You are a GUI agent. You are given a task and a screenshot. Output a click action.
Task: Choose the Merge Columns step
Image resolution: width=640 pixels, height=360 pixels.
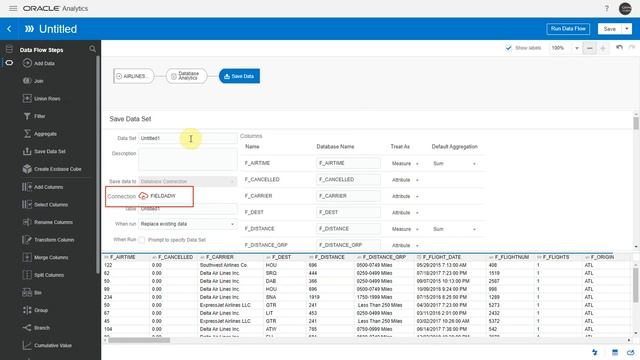45,257
